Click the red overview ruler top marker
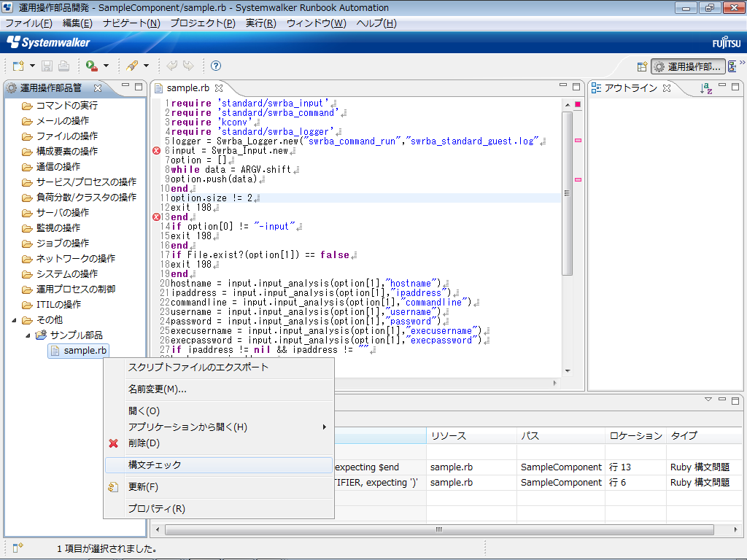The height and width of the screenshot is (560, 747). tap(578, 104)
